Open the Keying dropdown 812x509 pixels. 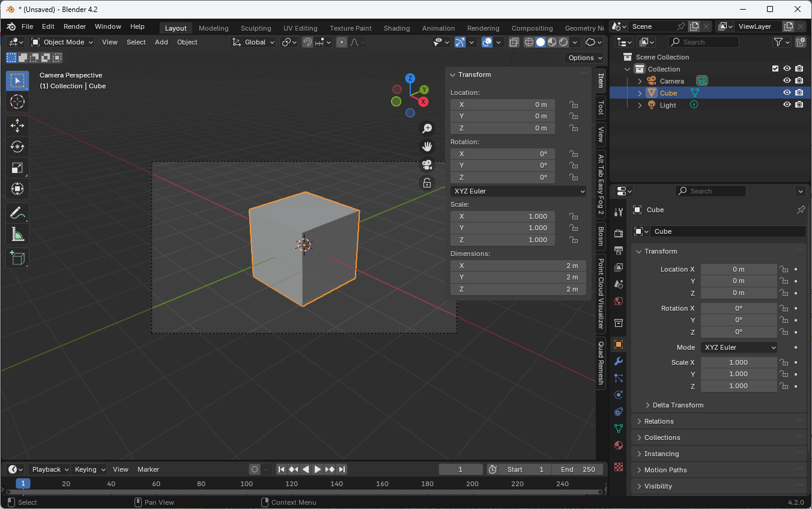click(90, 469)
